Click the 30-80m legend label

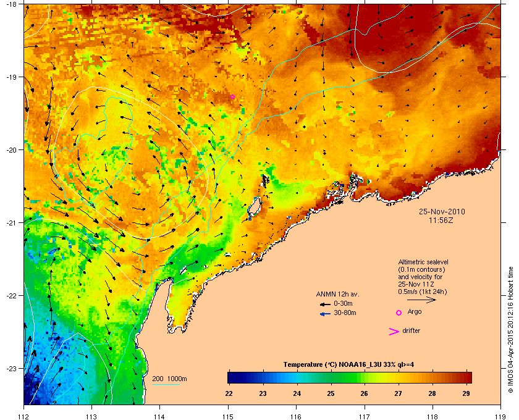[345, 313]
